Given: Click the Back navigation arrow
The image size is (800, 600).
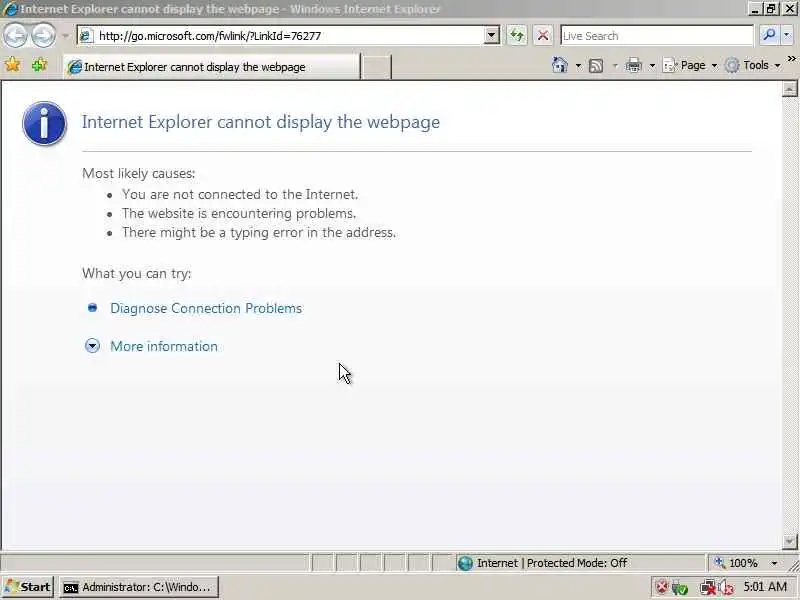Looking at the screenshot, I should pos(16,35).
